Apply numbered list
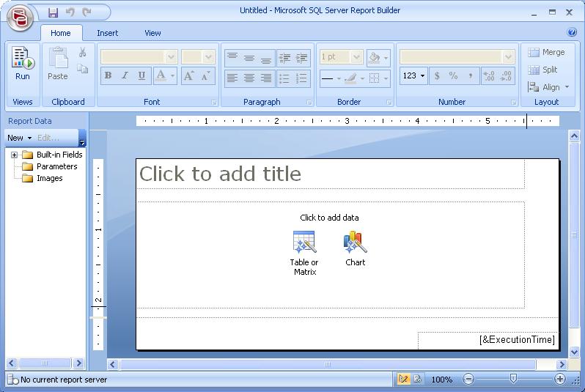585x392 pixels. [x=301, y=78]
